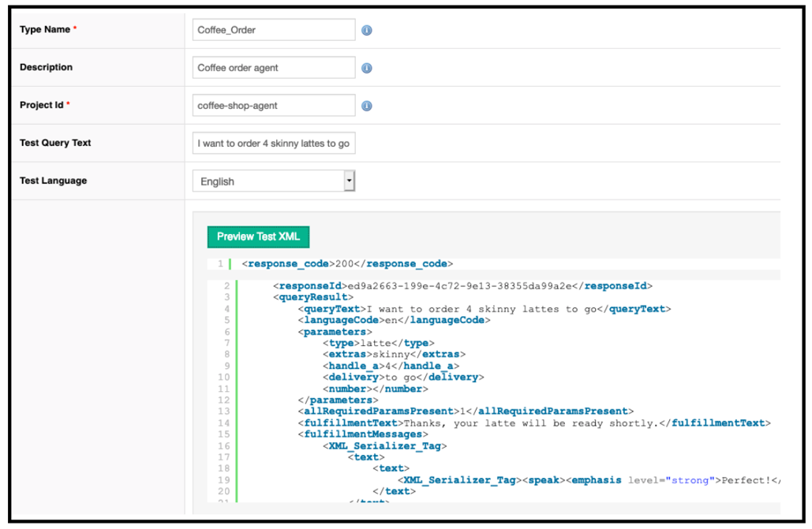Screen dimensions: 812x529
Task: Click the response_code line in XML preview
Action: (347, 264)
